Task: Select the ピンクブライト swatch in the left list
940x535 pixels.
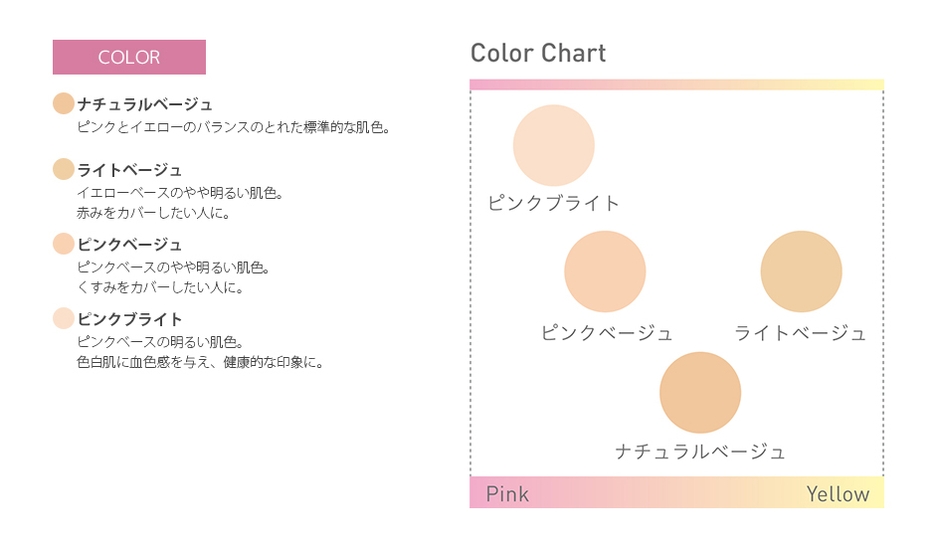Action: (63, 318)
